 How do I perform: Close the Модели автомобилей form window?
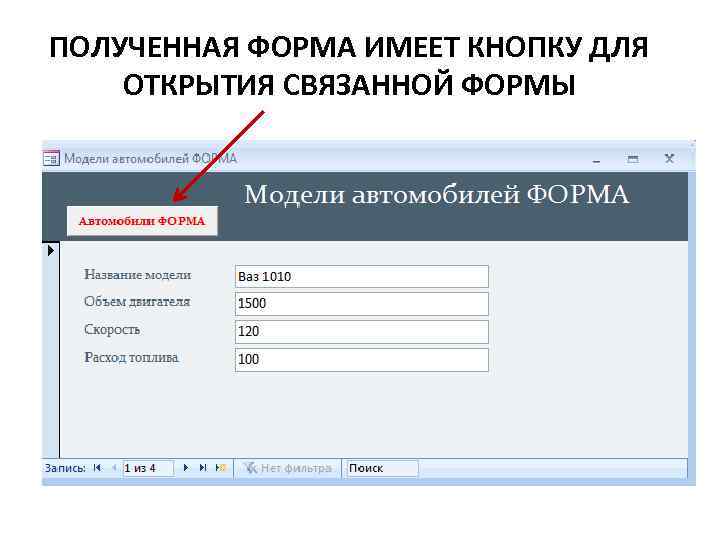669,158
